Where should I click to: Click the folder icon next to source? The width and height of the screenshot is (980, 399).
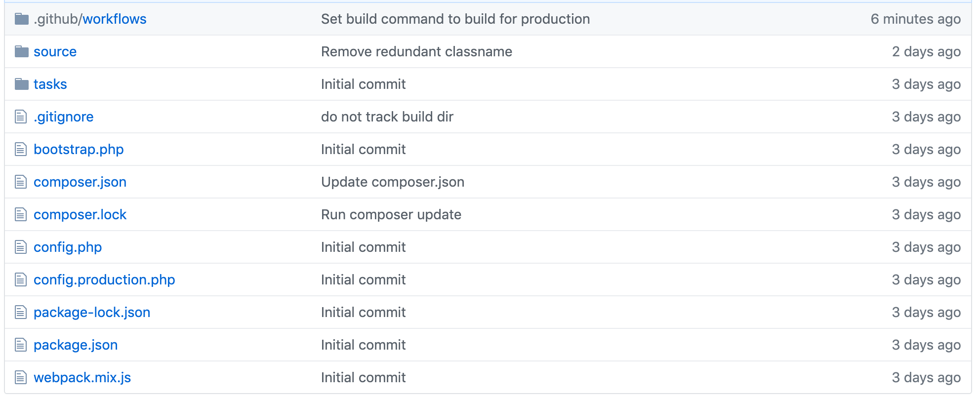[22, 52]
